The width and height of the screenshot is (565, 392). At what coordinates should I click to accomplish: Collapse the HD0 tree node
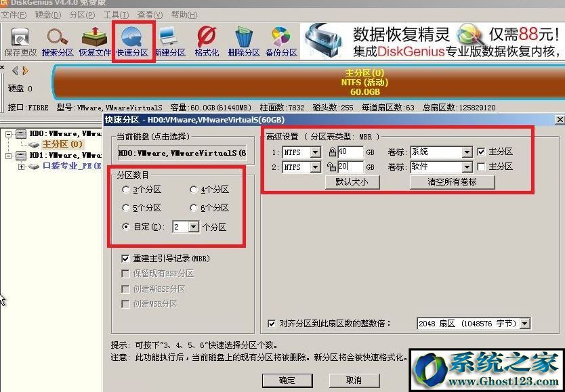pos(9,134)
